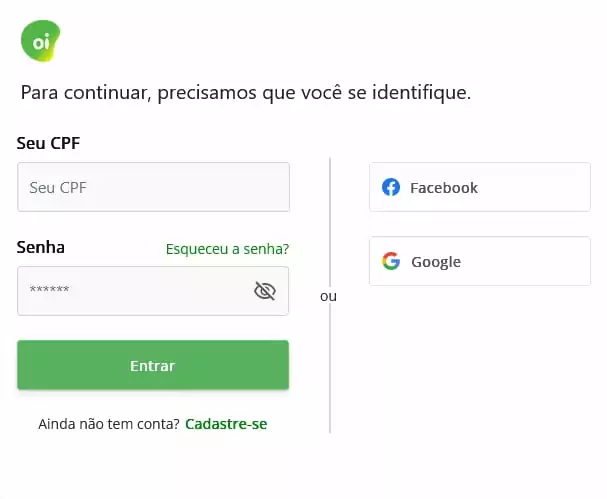The width and height of the screenshot is (607, 499).
Task: Click the green Entrar button
Action: pyautogui.click(x=153, y=365)
